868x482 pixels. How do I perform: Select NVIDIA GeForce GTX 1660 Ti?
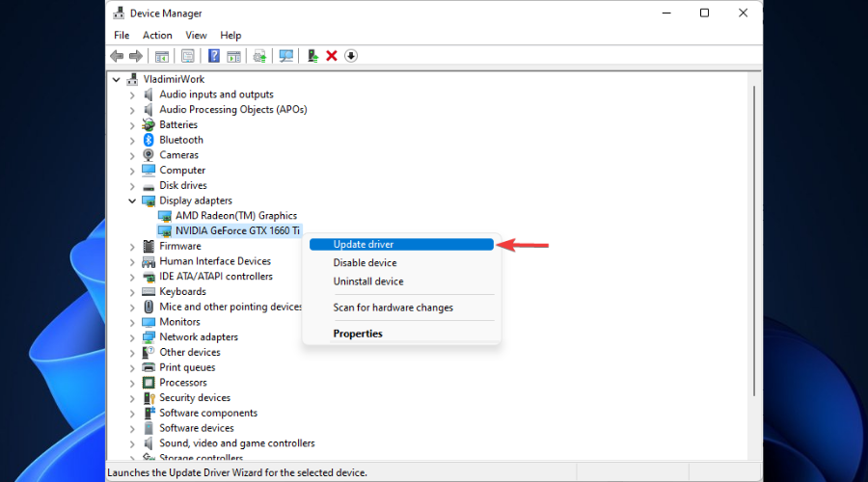point(237,230)
